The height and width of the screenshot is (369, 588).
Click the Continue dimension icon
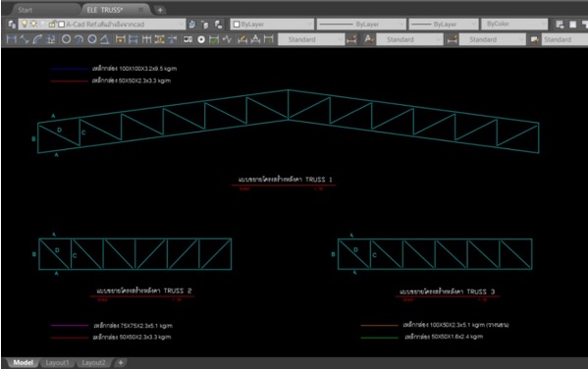click(x=146, y=39)
